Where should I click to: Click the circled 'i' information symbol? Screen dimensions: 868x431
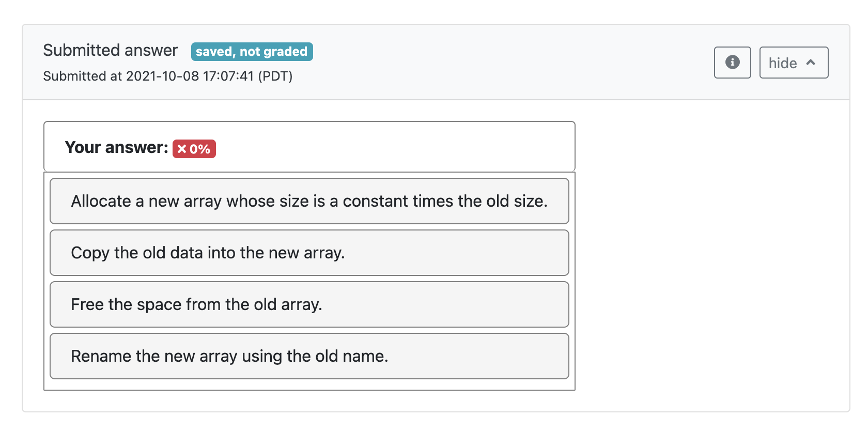click(x=732, y=63)
